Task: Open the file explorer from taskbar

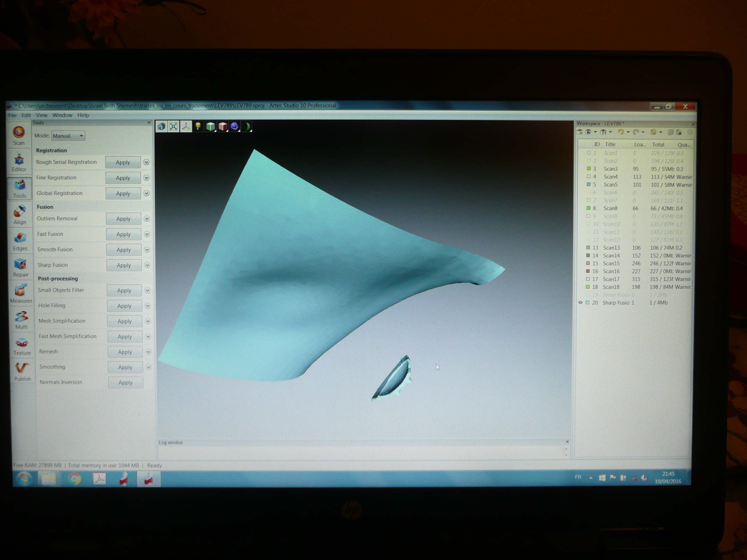Action: [49, 479]
